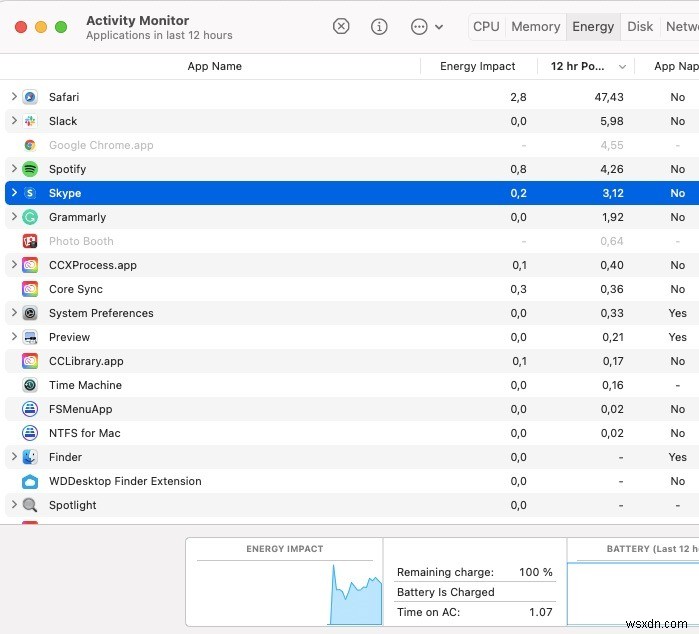Select the WDDesktop Finder Extension row
The width and height of the screenshot is (699, 634).
352,482
